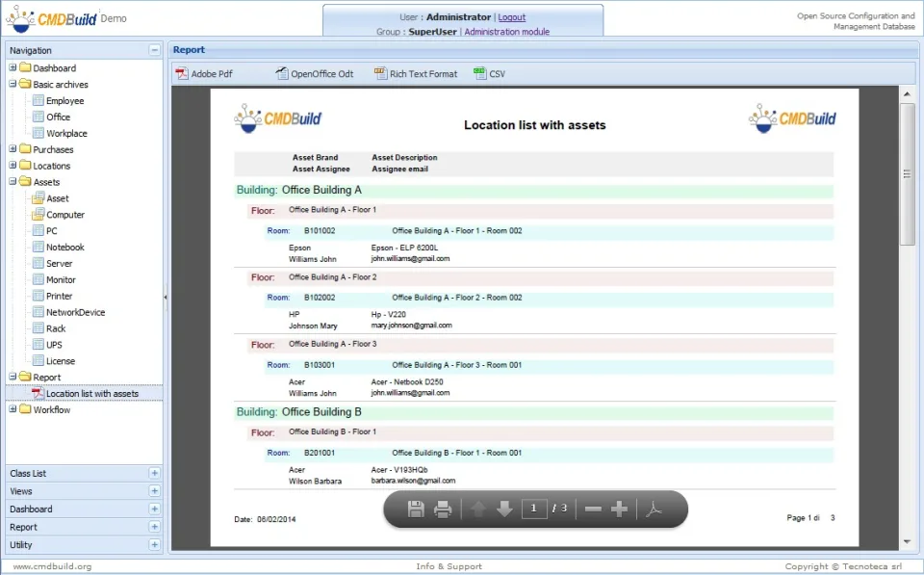This screenshot has width=924, height=575.
Task: Click the CMDBuild logo in header
Action: 51,18
